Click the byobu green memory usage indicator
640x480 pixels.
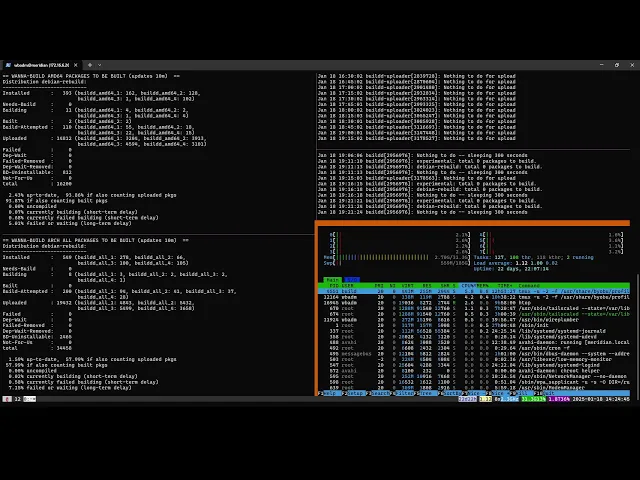pyautogui.click(x=533, y=399)
